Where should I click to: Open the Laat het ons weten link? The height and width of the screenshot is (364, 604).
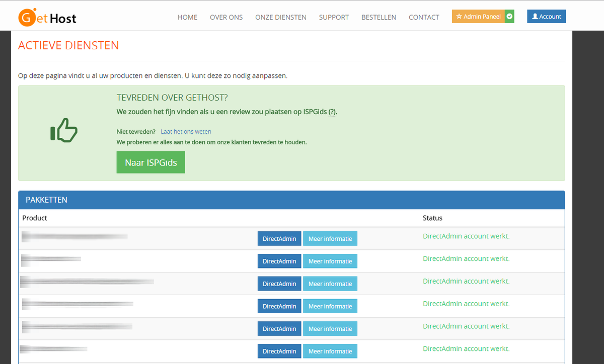(186, 131)
